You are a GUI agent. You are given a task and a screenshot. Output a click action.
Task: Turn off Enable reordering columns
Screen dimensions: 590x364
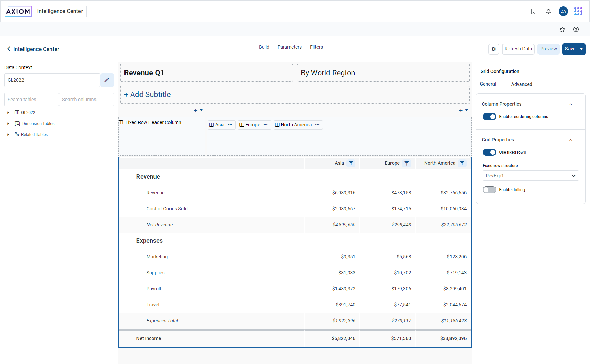489,116
